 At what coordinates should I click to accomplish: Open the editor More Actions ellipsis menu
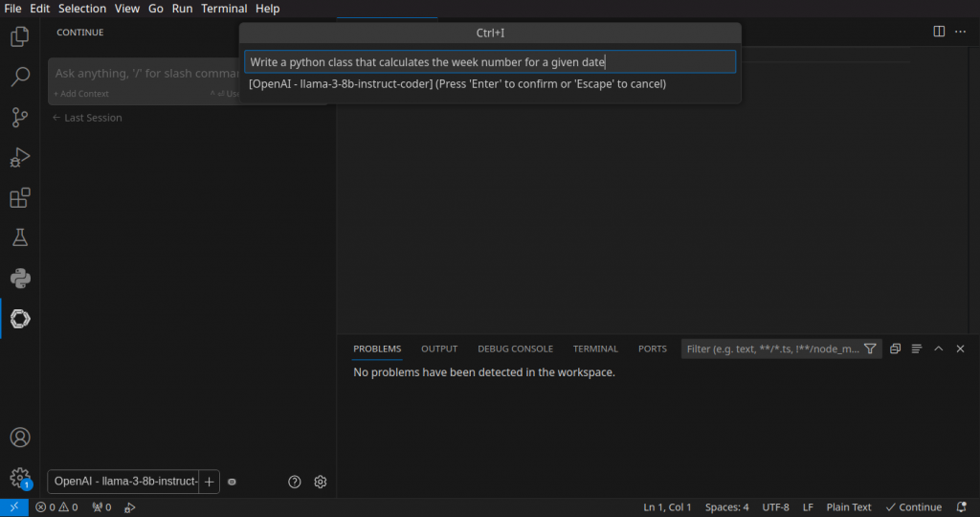point(961,32)
